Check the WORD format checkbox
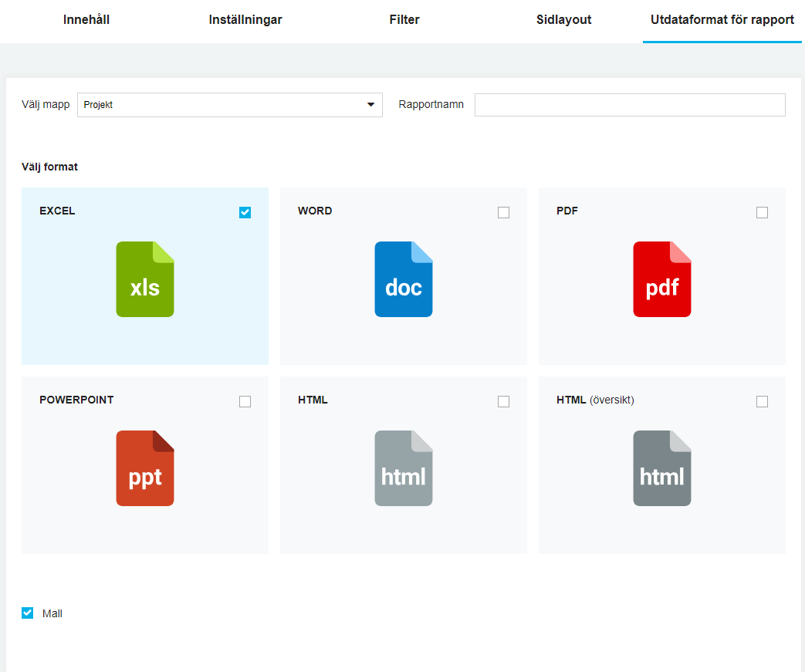The width and height of the screenshot is (805, 672). [504, 212]
